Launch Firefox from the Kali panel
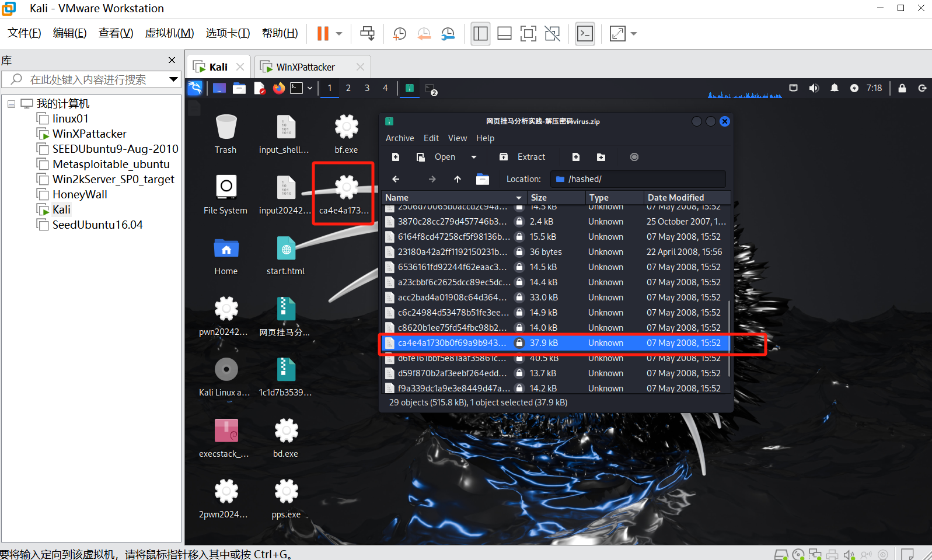Screen dimensions: 932x560 point(279,88)
